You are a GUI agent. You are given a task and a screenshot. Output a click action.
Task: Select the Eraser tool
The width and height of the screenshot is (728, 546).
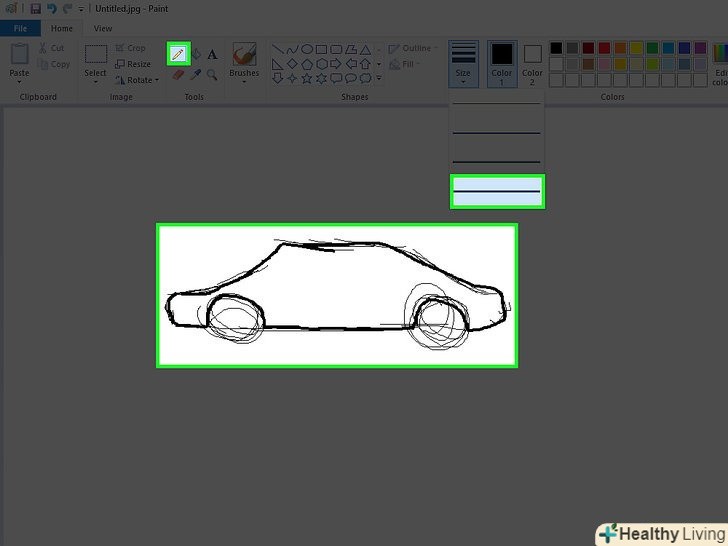coord(179,74)
